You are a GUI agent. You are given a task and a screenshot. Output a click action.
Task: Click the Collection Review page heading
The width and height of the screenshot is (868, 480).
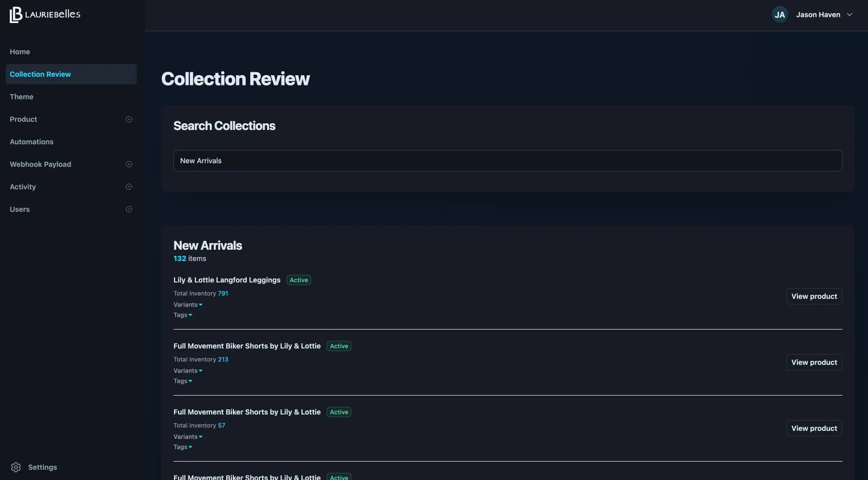(x=235, y=79)
